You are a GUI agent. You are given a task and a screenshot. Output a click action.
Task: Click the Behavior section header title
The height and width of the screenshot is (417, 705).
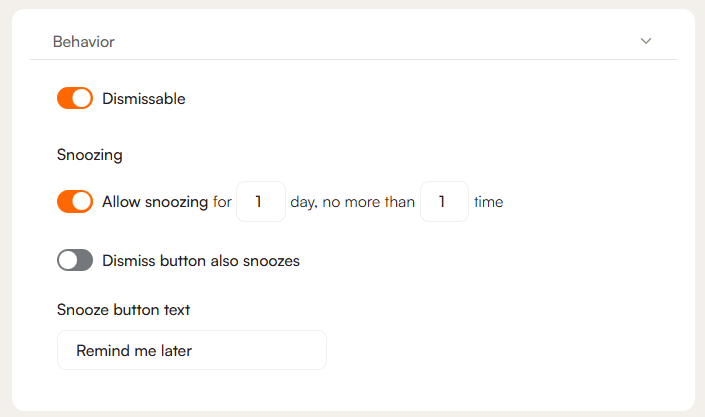83,42
